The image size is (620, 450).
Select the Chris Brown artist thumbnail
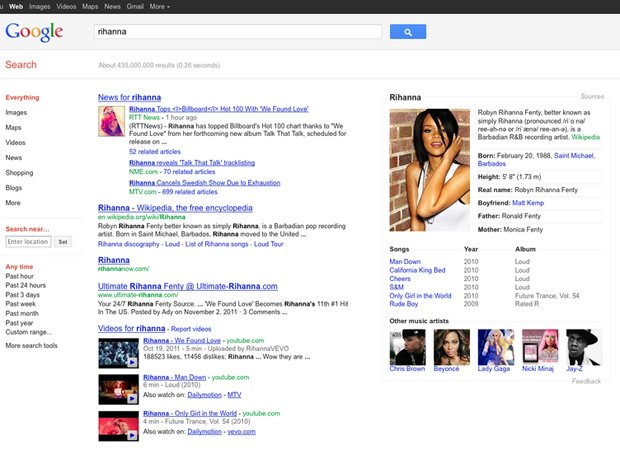407,346
